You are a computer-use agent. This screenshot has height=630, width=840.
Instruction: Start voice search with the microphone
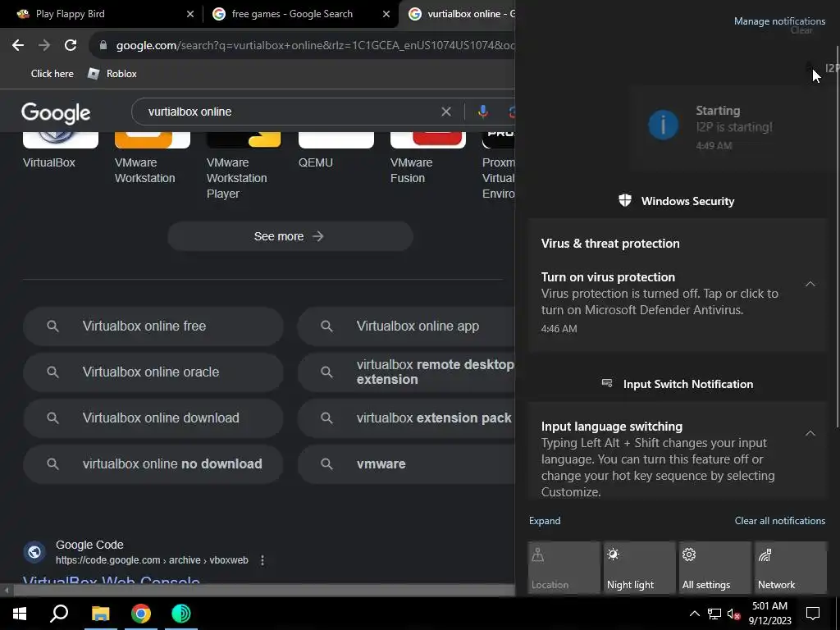pyautogui.click(x=482, y=112)
